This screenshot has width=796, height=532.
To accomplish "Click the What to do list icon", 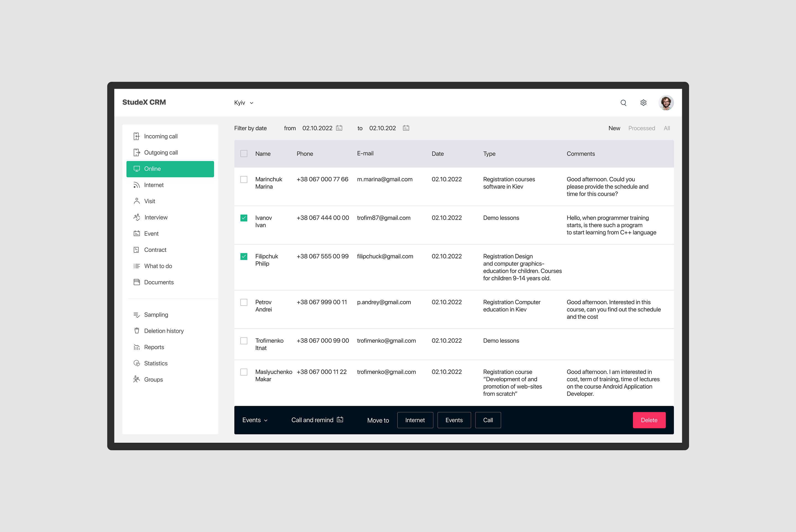I will point(137,266).
